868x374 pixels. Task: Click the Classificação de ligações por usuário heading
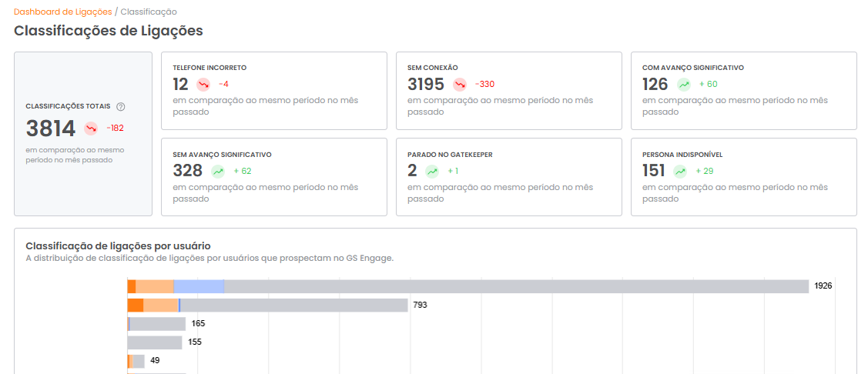(x=119, y=245)
